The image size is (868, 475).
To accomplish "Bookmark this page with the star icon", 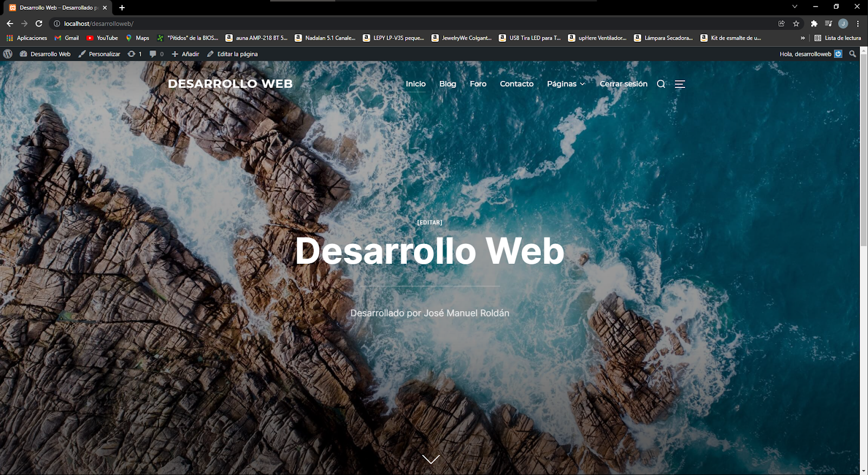I will pyautogui.click(x=796, y=23).
